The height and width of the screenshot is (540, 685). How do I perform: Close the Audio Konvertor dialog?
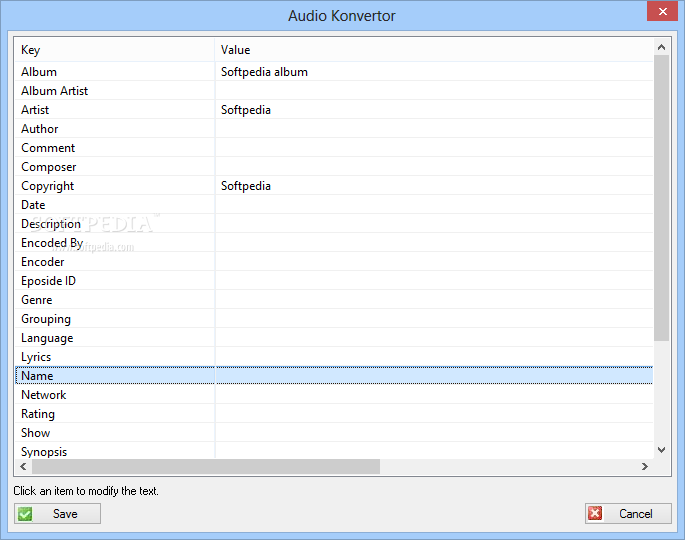662,11
